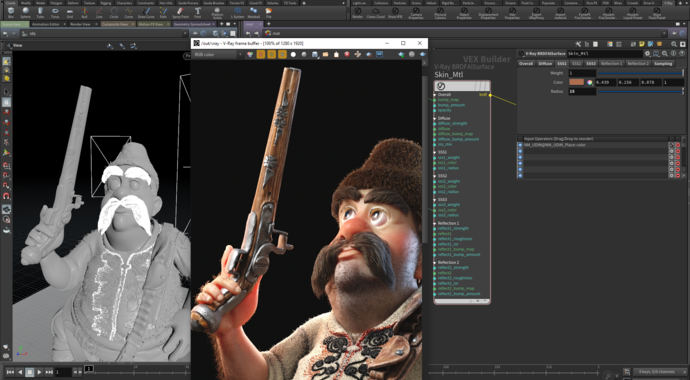Select the Metaball shelf tool

(x=254, y=12)
